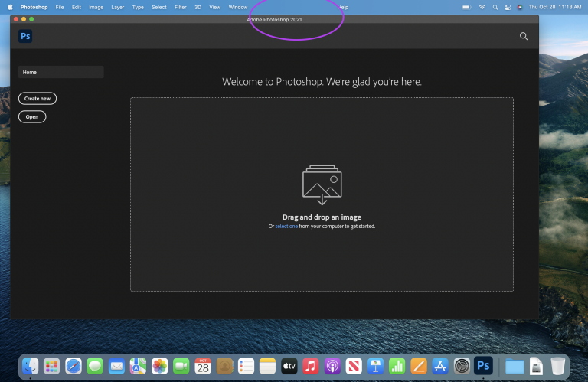The width and height of the screenshot is (588, 382).
Task: Click the date and time Thu Oct 28
Action: click(x=555, y=7)
